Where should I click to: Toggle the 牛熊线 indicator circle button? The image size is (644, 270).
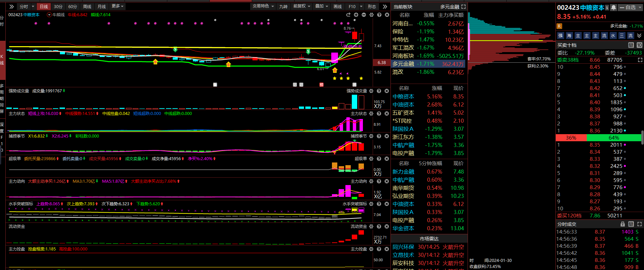(49, 15)
